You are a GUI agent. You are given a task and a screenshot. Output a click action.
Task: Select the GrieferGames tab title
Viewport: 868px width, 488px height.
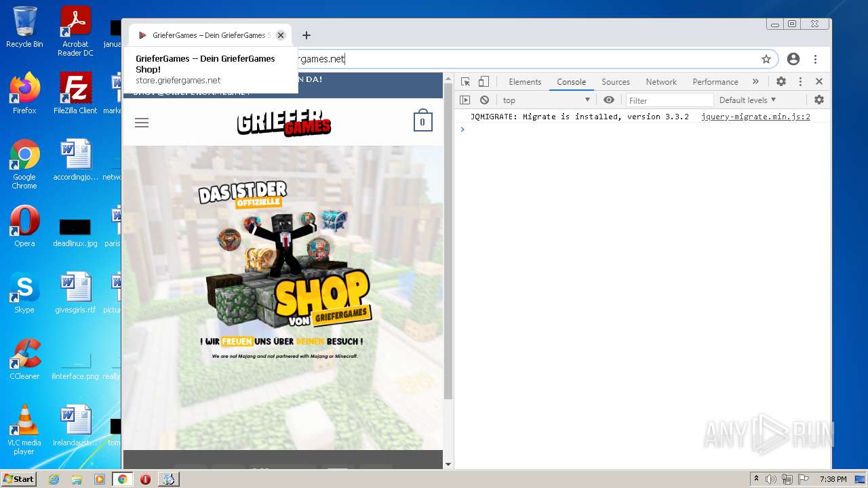(x=211, y=35)
